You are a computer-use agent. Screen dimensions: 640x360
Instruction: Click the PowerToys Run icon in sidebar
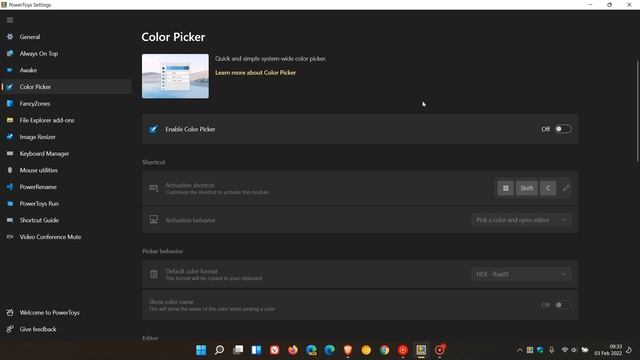10,204
